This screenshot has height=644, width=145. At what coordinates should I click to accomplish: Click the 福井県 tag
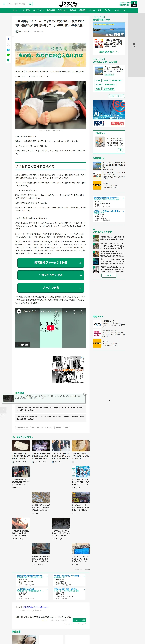(x=106, y=80)
